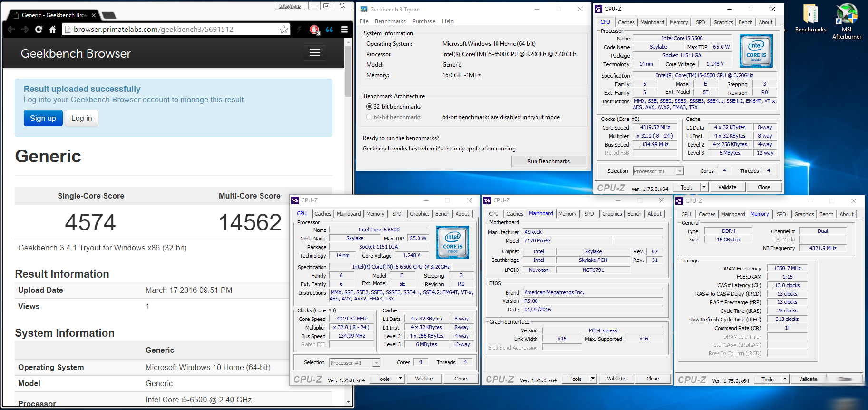The width and height of the screenshot is (868, 410).
Task: Go back in the browser
Action: (11, 30)
